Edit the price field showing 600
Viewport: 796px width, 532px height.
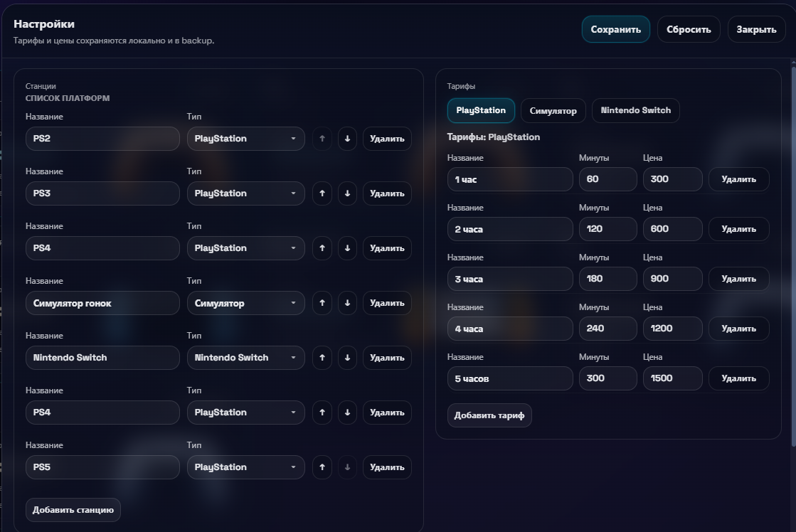[673, 229]
